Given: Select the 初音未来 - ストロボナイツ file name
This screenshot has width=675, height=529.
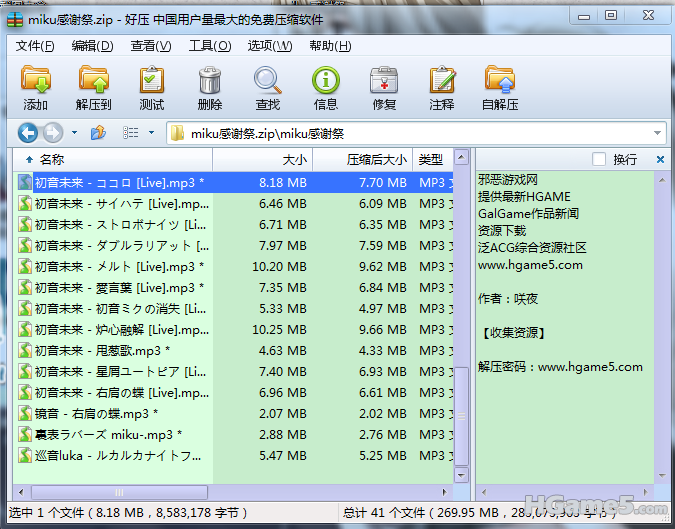Looking at the screenshot, I should (x=120, y=225).
